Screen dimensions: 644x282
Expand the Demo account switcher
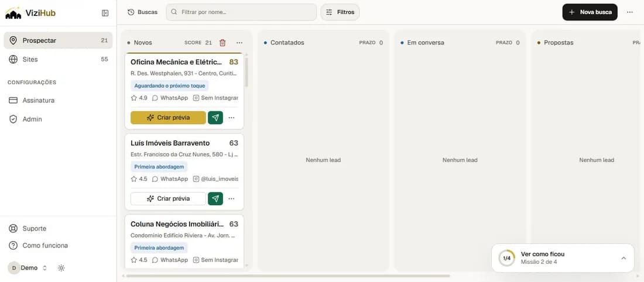[28, 267]
